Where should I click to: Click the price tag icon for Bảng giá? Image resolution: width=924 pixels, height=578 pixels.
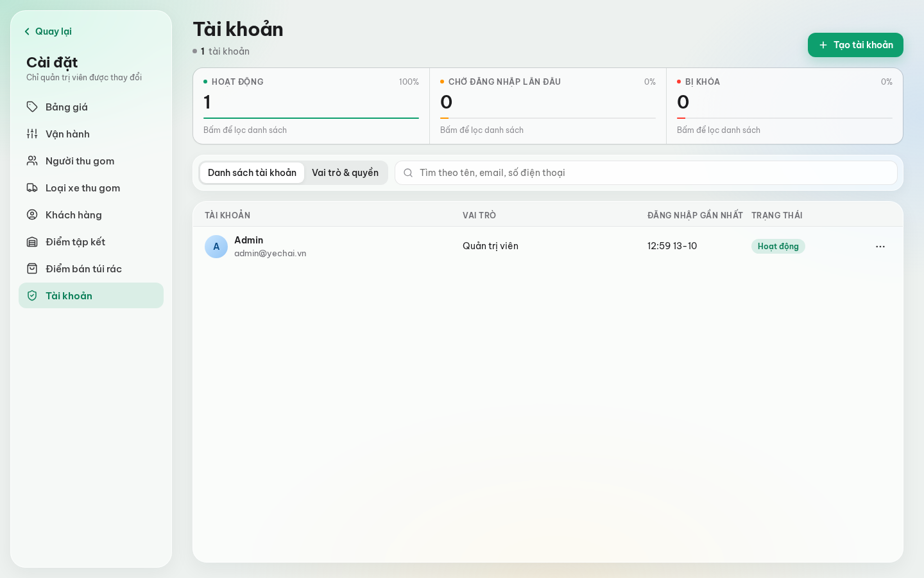(x=32, y=107)
